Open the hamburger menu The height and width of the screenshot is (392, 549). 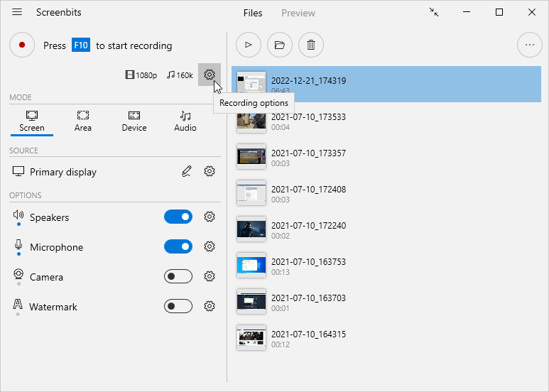[x=17, y=12]
